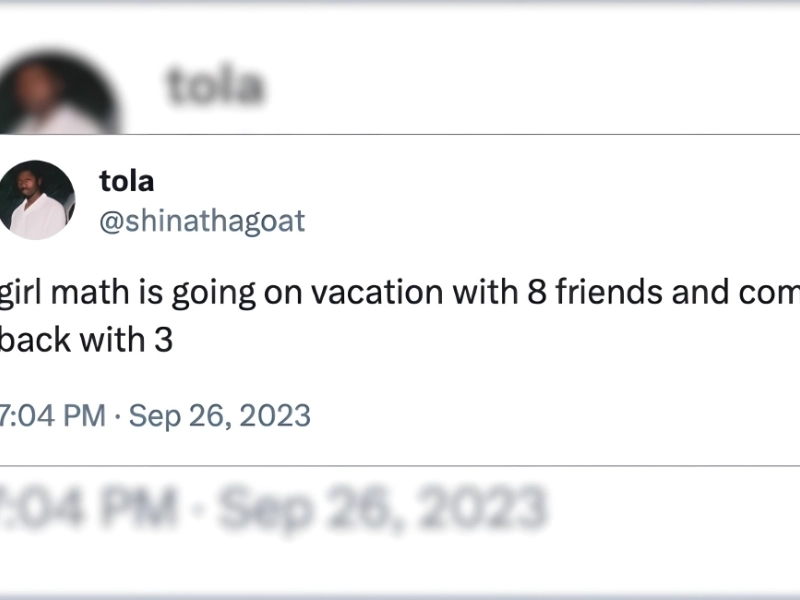Open the profile via display name tola
Image resolution: width=800 pixels, height=600 pixels.
[127, 181]
